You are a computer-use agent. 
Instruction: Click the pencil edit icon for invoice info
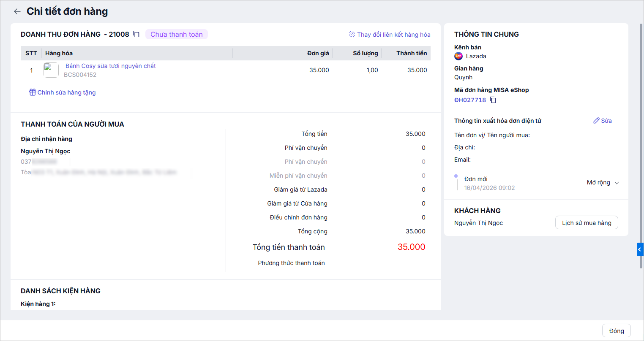tap(596, 121)
